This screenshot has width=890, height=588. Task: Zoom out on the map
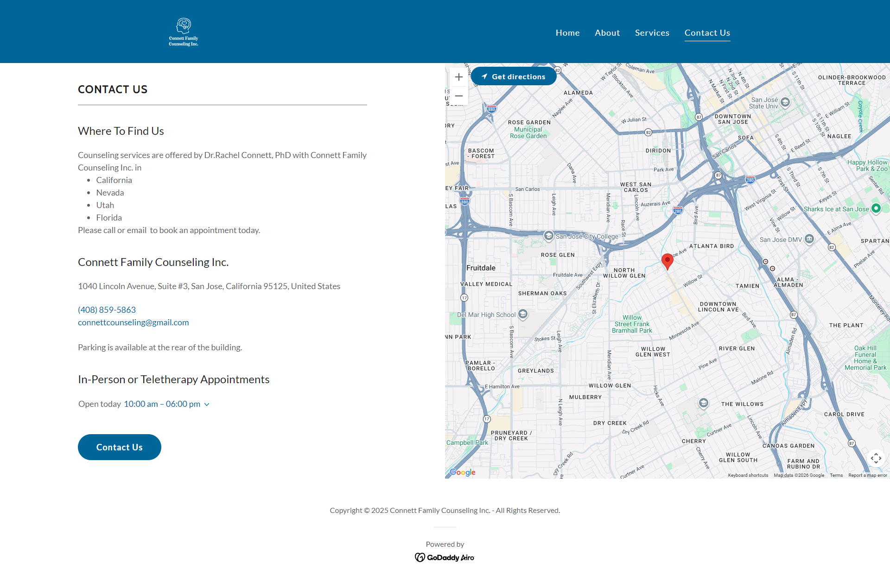tap(459, 96)
